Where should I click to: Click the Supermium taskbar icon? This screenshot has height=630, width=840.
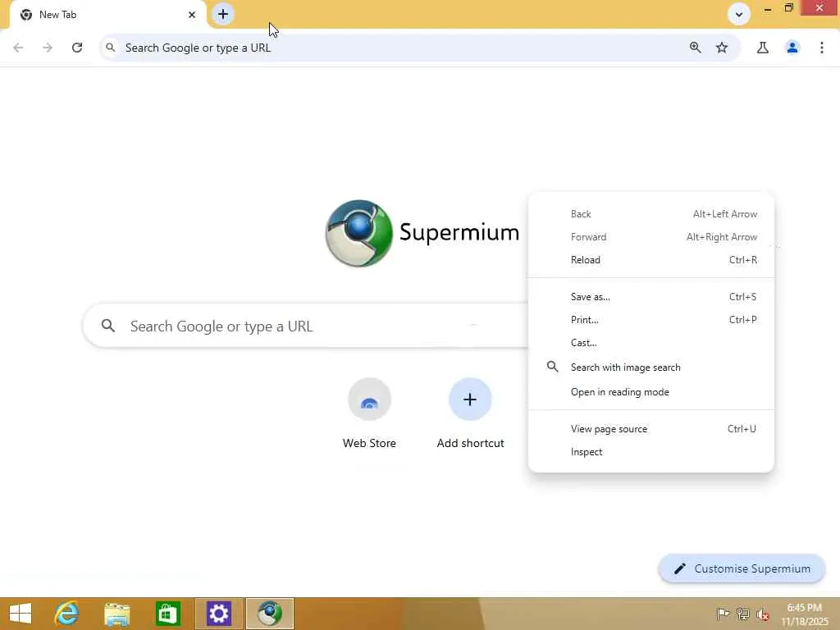pos(270,614)
